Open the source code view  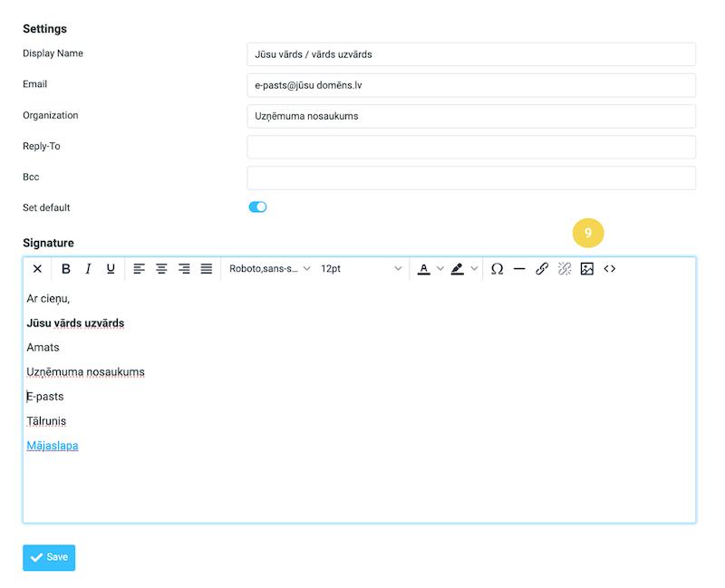[x=610, y=269]
